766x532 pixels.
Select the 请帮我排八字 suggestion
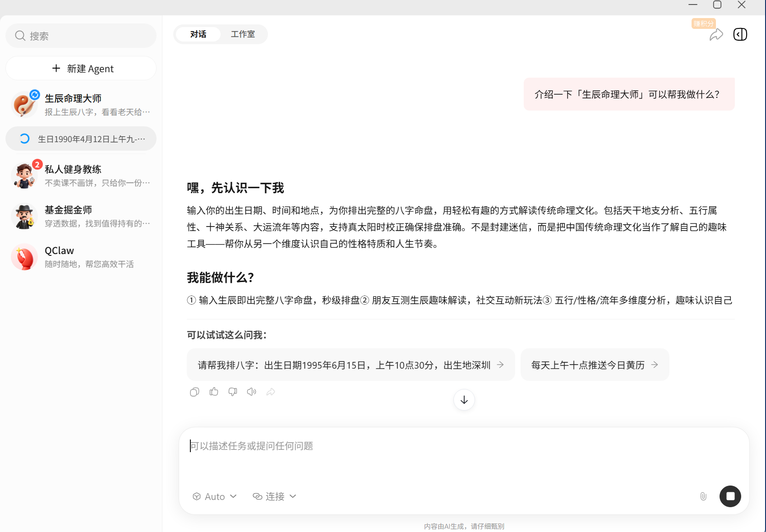coord(351,365)
